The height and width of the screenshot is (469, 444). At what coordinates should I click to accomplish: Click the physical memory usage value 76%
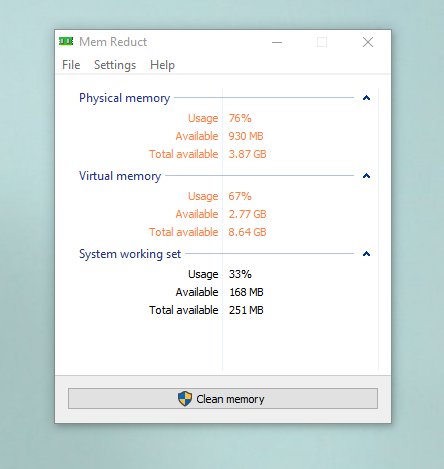(x=240, y=118)
